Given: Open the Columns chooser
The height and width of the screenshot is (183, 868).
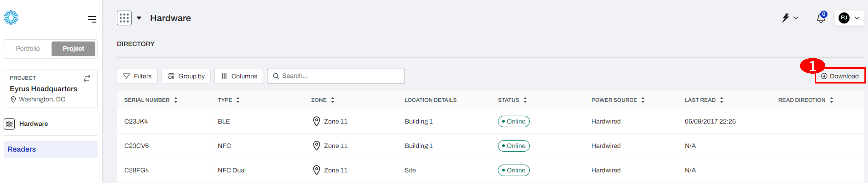Looking at the screenshot, I should click(x=239, y=76).
